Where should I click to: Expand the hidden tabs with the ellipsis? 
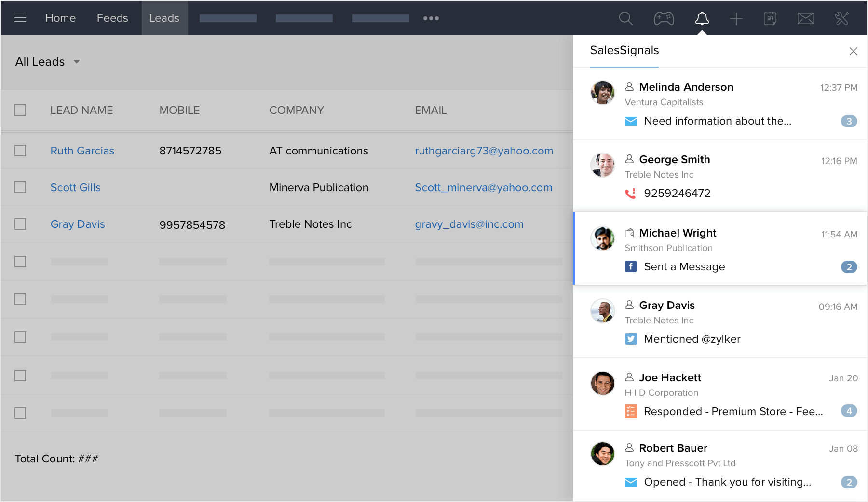click(x=431, y=18)
